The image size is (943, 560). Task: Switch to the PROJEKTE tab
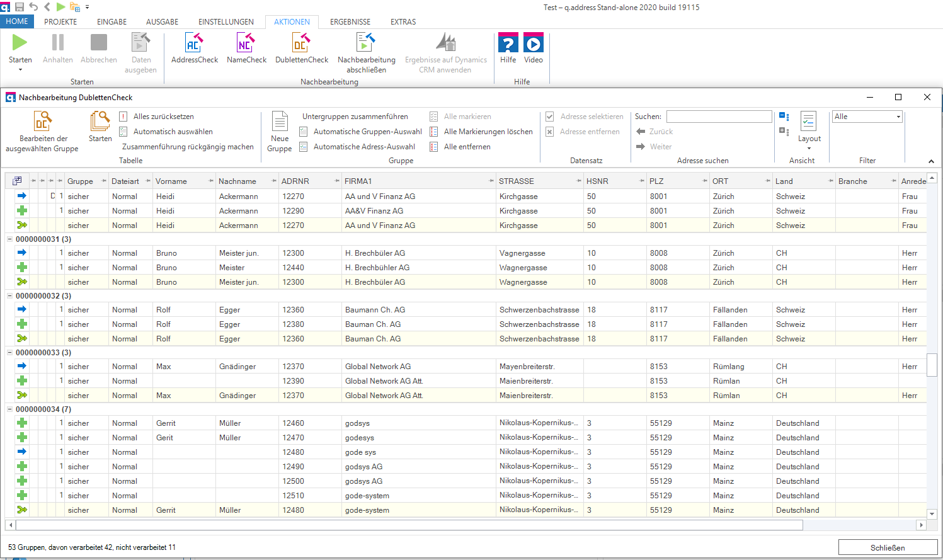[60, 21]
